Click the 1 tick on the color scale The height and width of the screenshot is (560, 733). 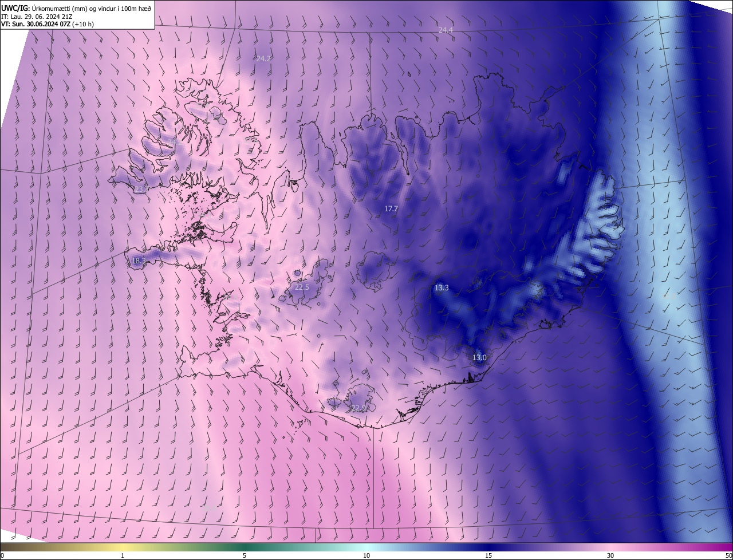pyautogui.click(x=123, y=555)
